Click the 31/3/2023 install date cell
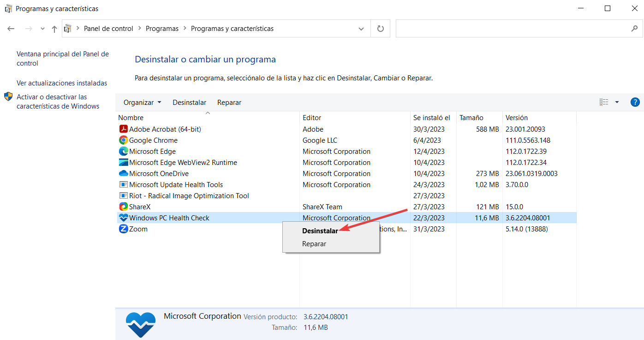The image size is (644, 340). 429,229
